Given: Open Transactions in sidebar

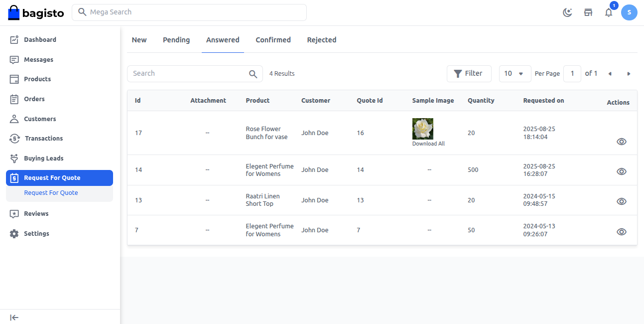Looking at the screenshot, I should [x=44, y=139].
